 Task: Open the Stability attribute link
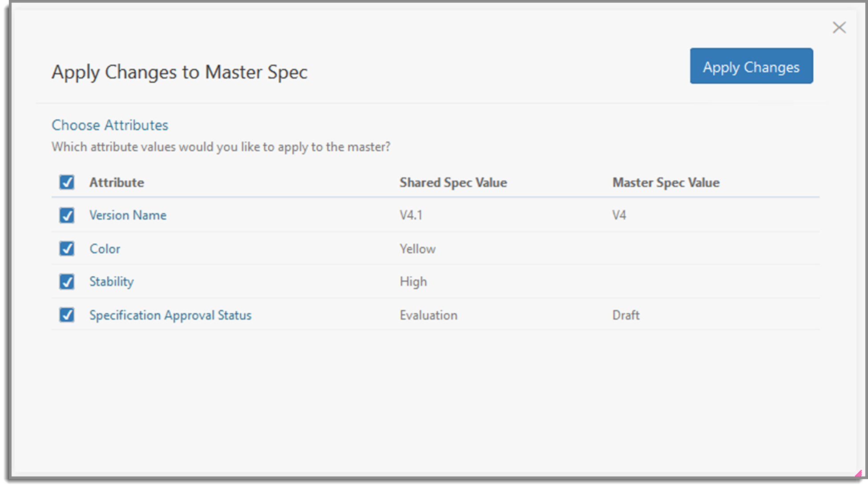pyautogui.click(x=111, y=282)
